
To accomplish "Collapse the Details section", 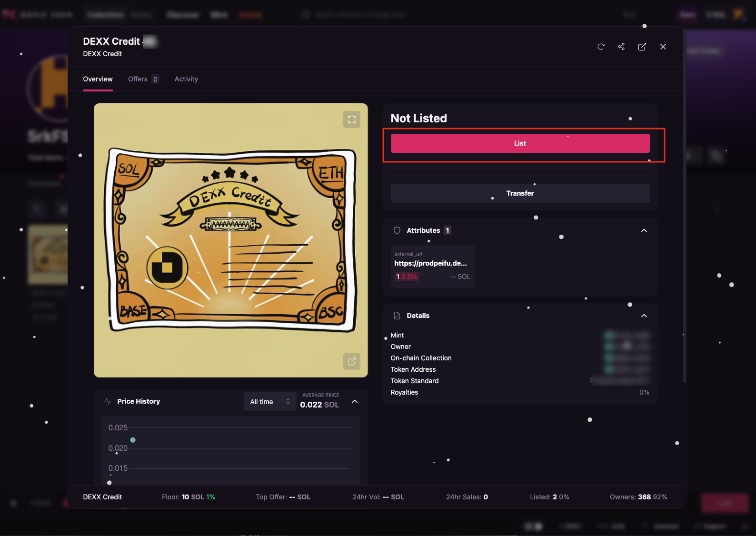I will tap(644, 316).
